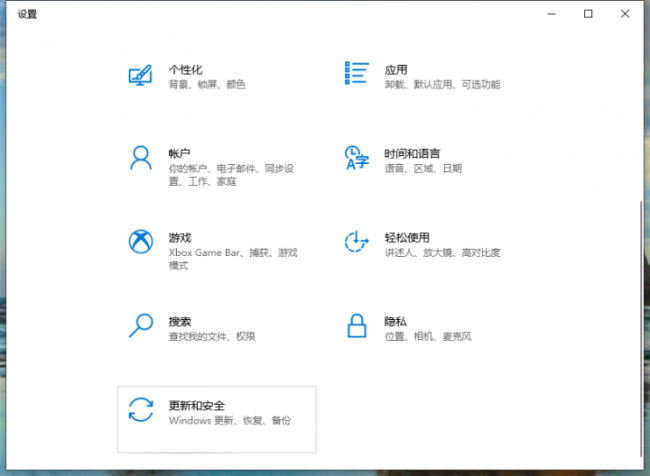Image resolution: width=650 pixels, height=476 pixels.
Task: Open the 搜索 magnifier icon
Action: pos(141,325)
